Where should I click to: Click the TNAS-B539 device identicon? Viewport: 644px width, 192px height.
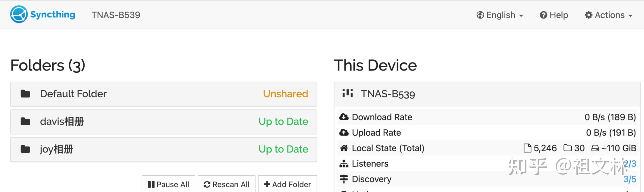(348, 93)
